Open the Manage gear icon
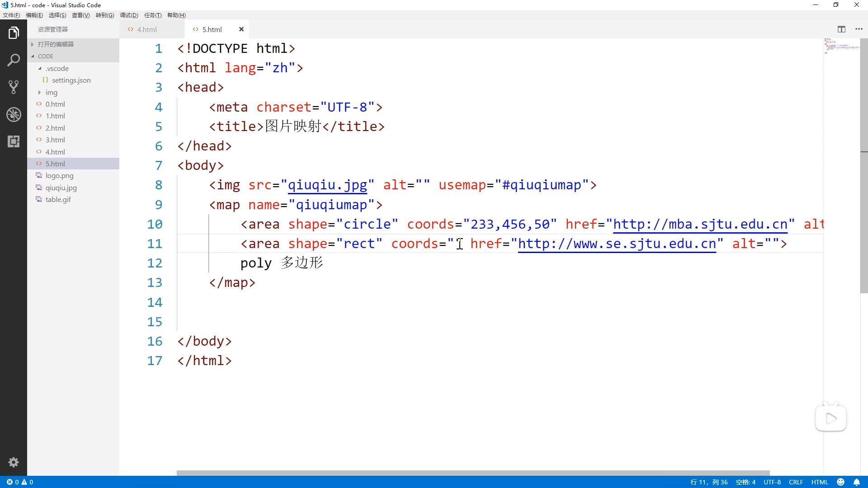 (14, 462)
